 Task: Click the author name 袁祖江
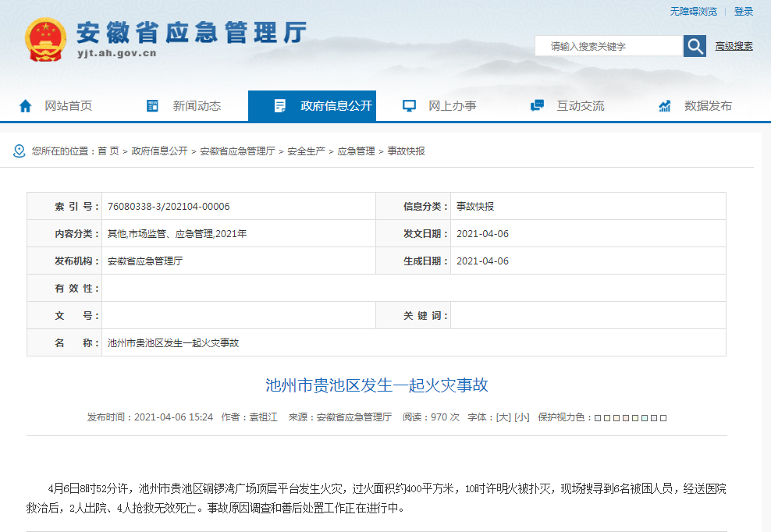(263, 417)
